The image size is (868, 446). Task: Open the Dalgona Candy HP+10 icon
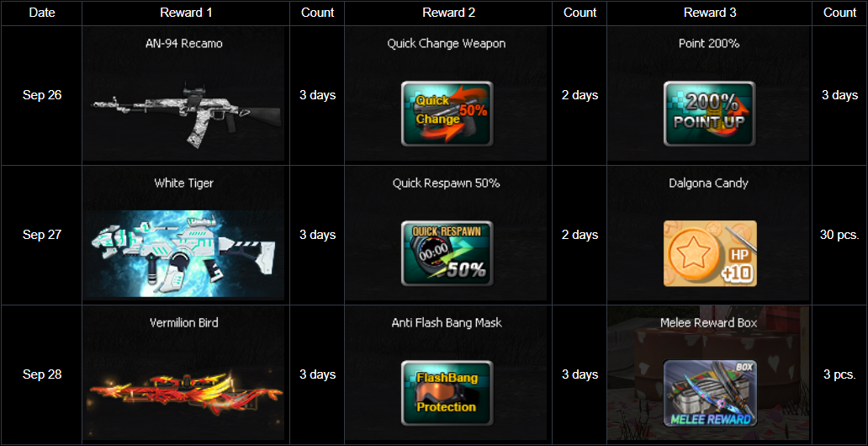[710, 253]
